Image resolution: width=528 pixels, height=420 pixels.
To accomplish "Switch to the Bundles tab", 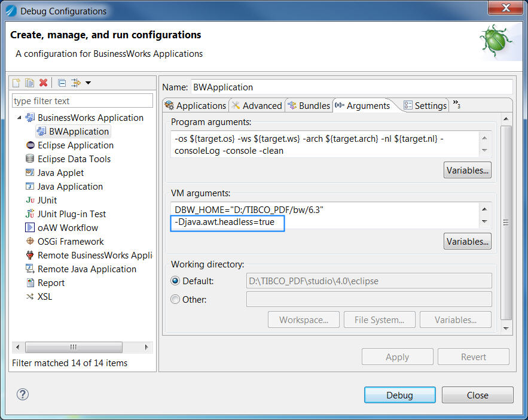I will (309, 105).
